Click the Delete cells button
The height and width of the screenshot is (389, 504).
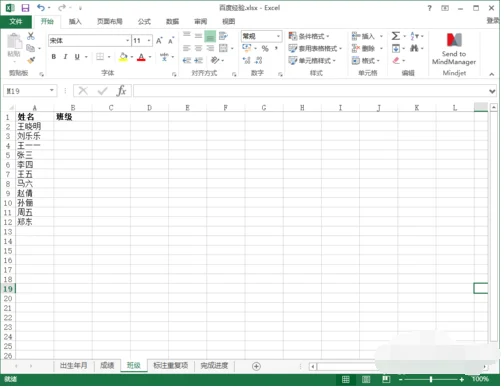[x=364, y=49]
